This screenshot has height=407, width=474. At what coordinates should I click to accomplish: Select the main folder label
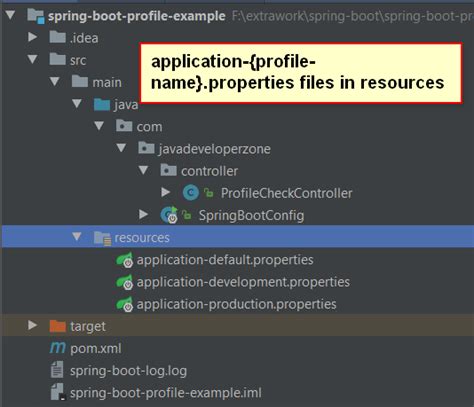click(x=107, y=82)
